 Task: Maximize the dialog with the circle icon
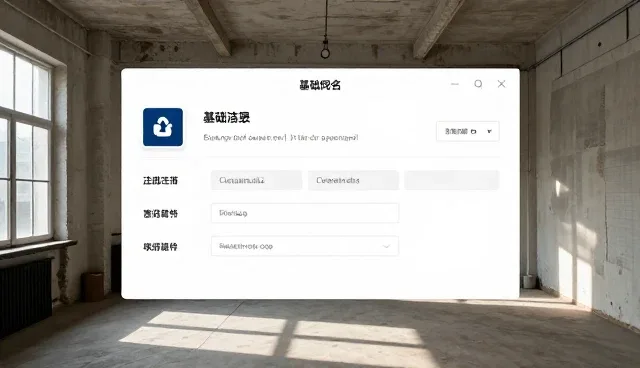click(x=478, y=84)
